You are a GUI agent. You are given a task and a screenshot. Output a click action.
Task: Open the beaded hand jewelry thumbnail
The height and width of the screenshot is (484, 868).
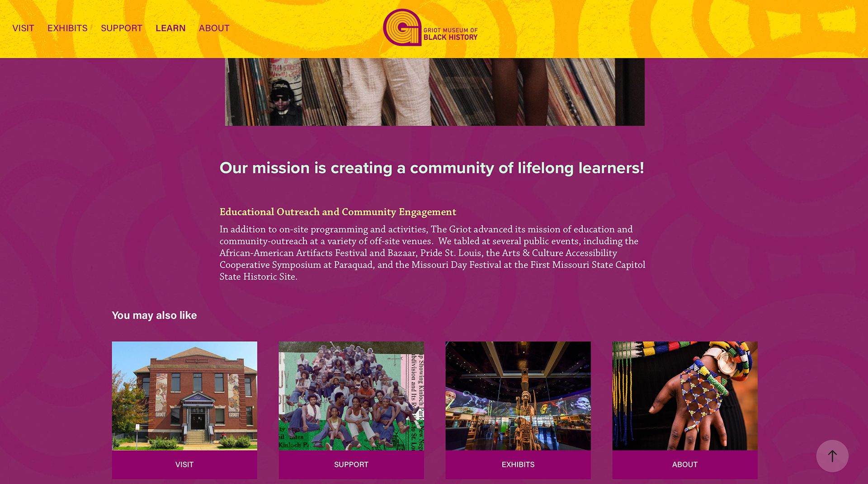click(685, 396)
